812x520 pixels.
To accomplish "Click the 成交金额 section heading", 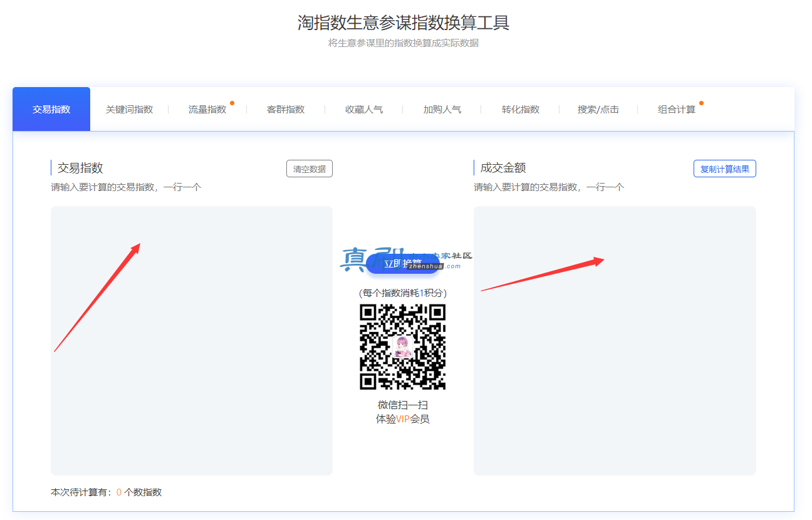I will click(503, 168).
